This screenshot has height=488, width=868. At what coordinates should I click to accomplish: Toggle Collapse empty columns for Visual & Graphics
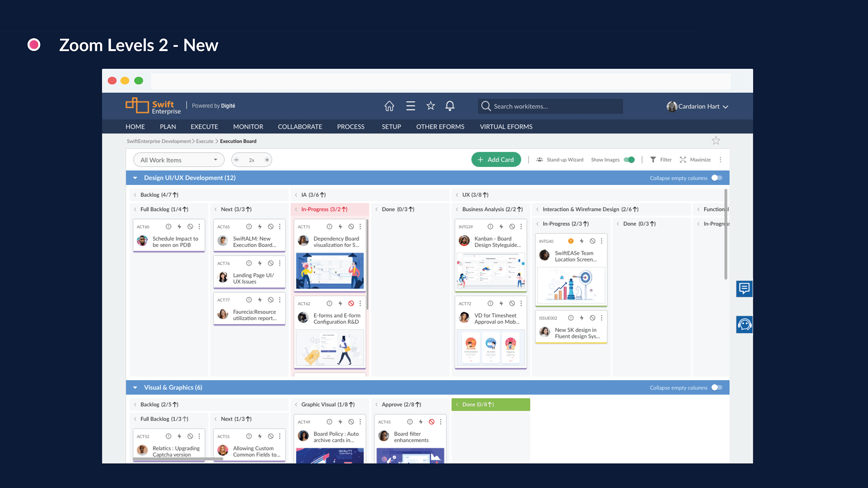(716, 387)
